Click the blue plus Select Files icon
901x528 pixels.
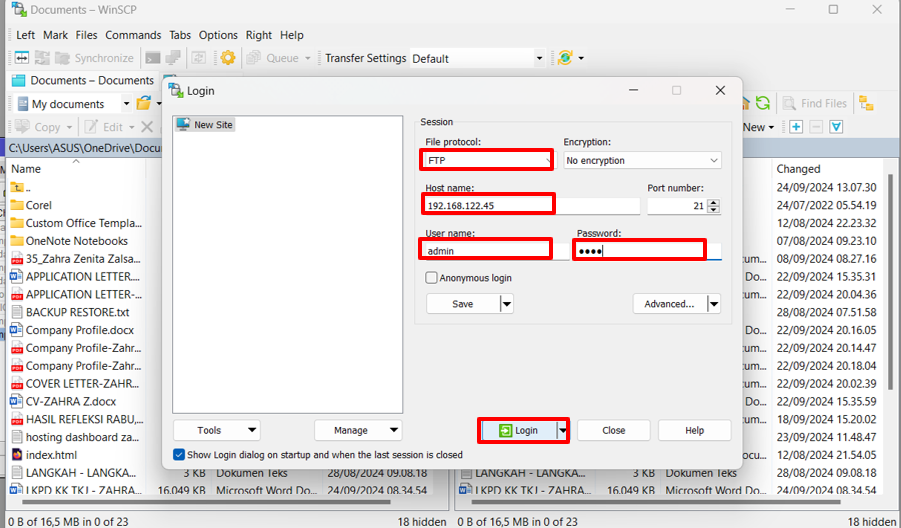click(796, 127)
